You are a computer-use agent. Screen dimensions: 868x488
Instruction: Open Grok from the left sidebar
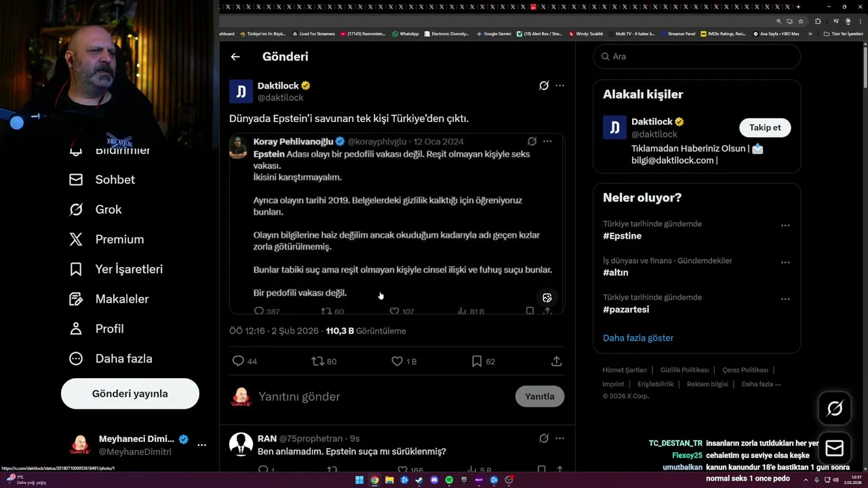pos(96,209)
